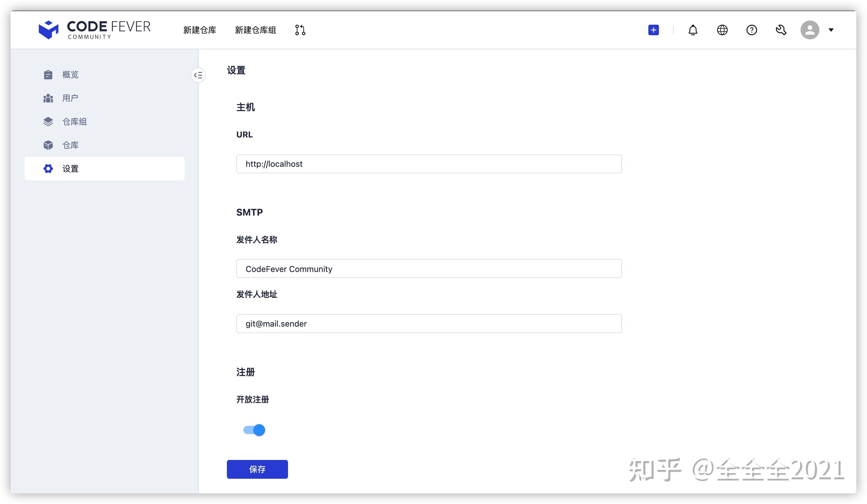Open the help question mark icon
The width and height of the screenshot is (867, 504).
point(751,30)
